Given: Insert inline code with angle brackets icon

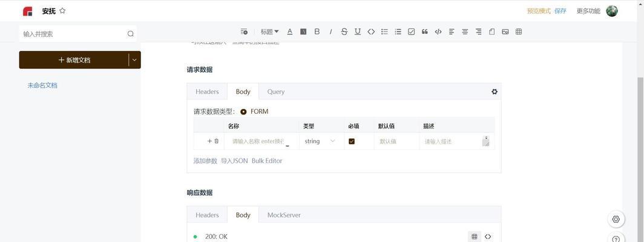Looking at the screenshot, I should [x=371, y=31].
